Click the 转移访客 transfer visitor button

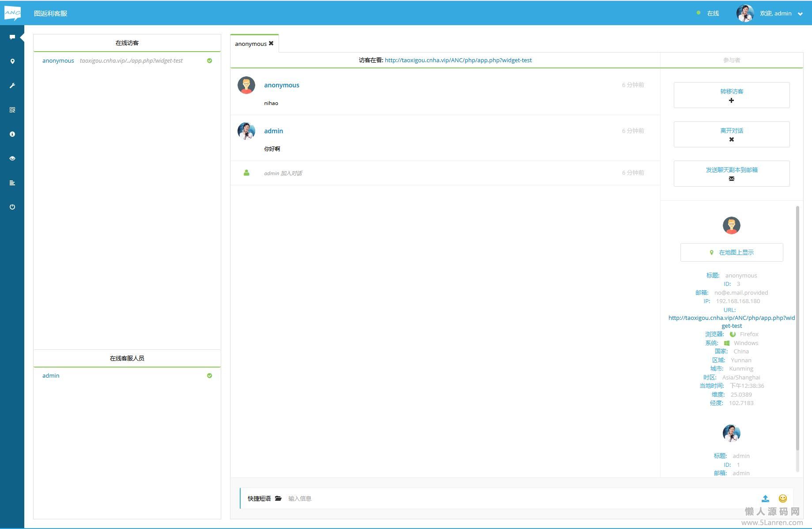731,95
